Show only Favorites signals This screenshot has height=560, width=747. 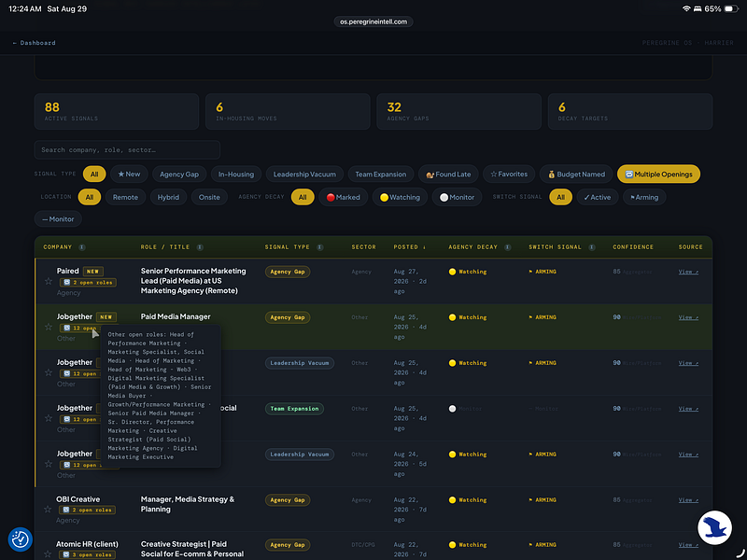(509, 175)
